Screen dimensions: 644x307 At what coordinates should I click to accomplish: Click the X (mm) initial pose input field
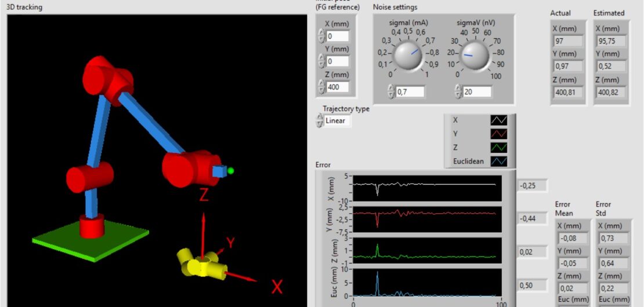[338, 36]
